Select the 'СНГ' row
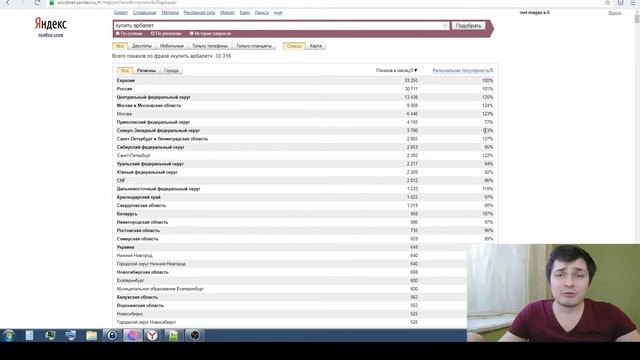640x360 pixels. click(x=305, y=180)
